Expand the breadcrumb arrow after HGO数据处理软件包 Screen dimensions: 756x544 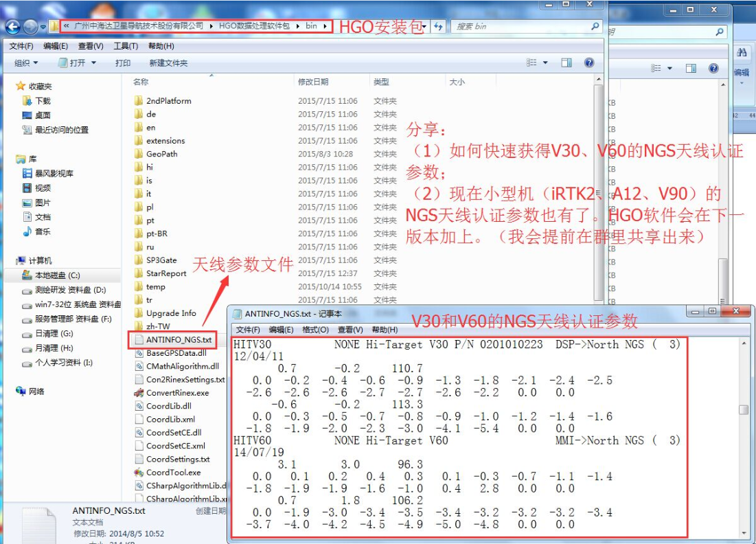click(297, 26)
